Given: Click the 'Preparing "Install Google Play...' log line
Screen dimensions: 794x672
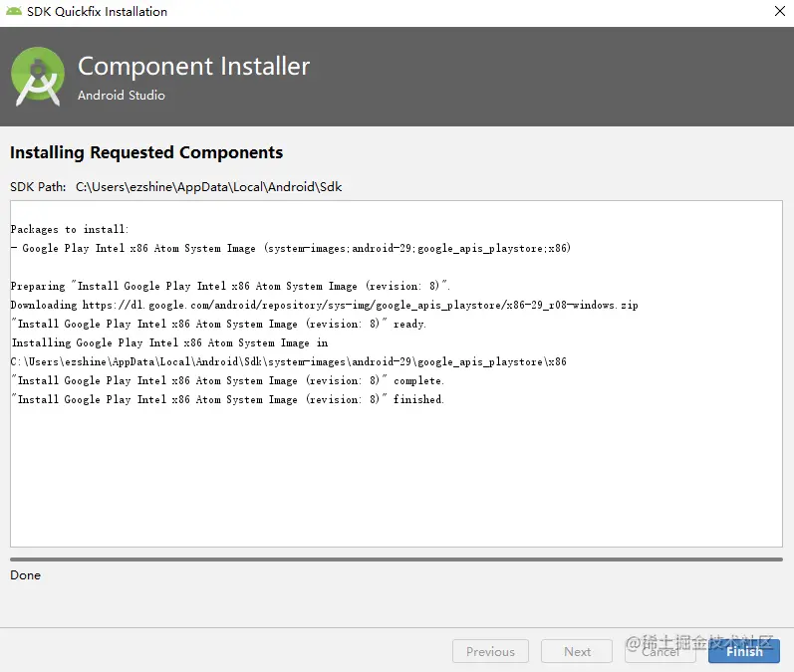Looking at the screenshot, I should point(230,286).
